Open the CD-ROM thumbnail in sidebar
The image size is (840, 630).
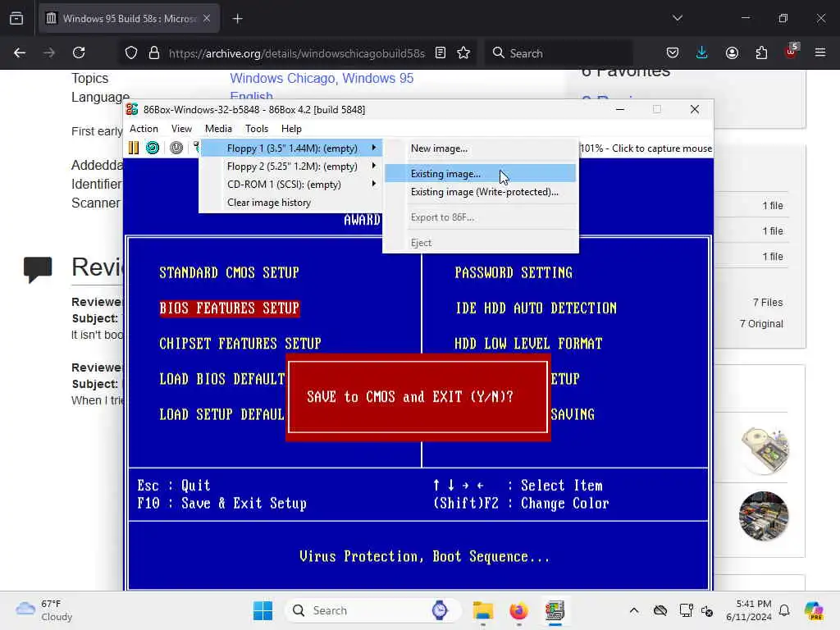click(765, 450)
